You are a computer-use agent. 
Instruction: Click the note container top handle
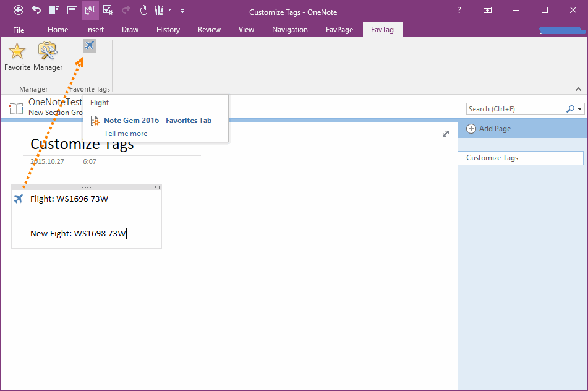87,187
